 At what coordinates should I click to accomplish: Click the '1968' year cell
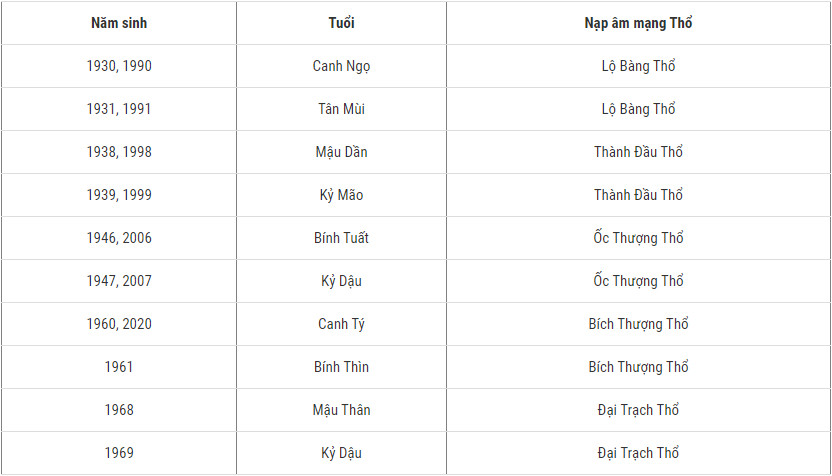pos(119,410)
